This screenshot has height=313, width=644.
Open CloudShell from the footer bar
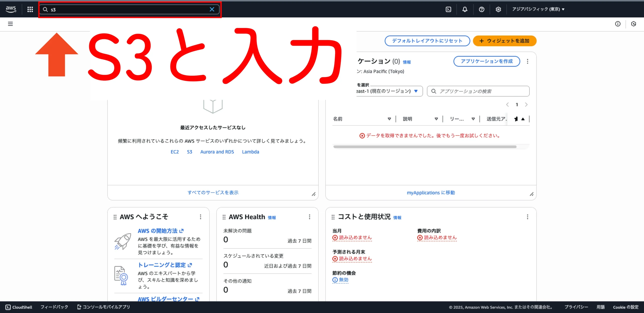pyautogui.click(x=19, y=307)
